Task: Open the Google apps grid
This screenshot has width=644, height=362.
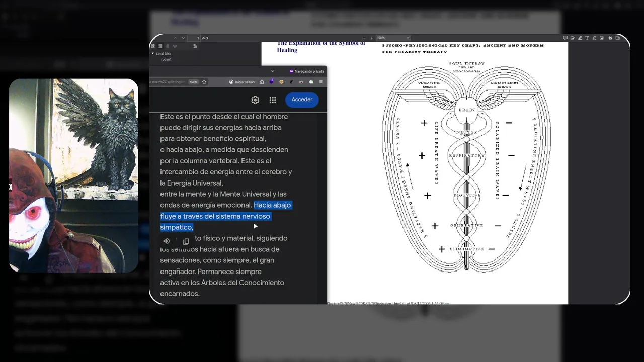Action: (273, 100)
